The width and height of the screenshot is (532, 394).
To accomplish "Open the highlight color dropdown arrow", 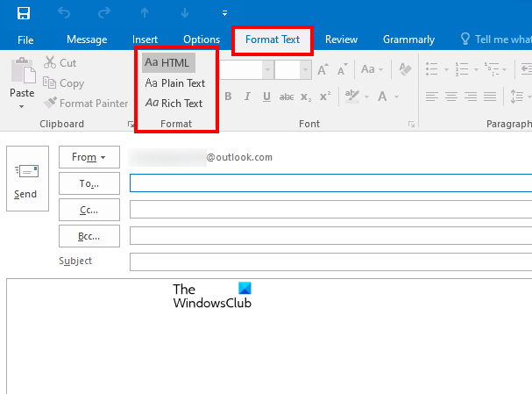I will [366, 97].
